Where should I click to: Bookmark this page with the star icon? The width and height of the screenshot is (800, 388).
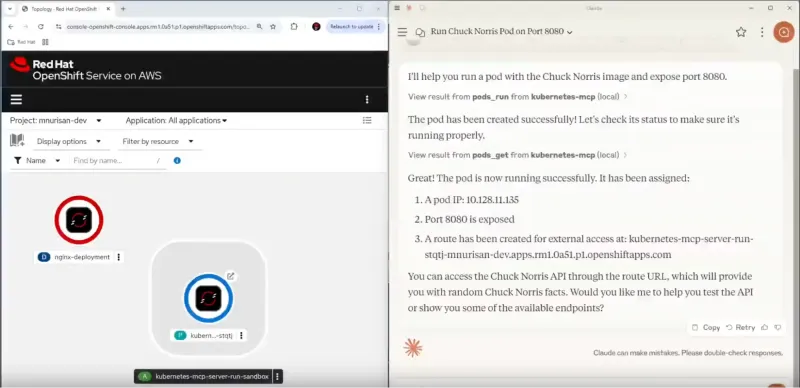tap(273, 27)
